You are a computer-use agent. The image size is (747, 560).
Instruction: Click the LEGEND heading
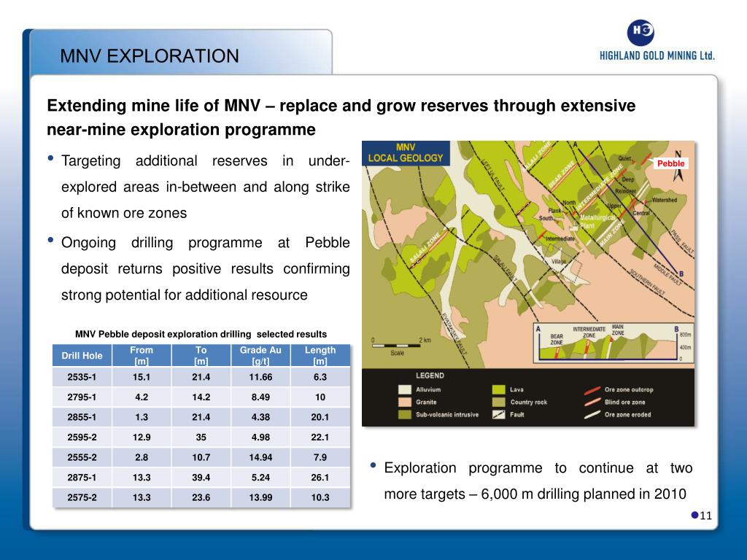coord(430,376)
